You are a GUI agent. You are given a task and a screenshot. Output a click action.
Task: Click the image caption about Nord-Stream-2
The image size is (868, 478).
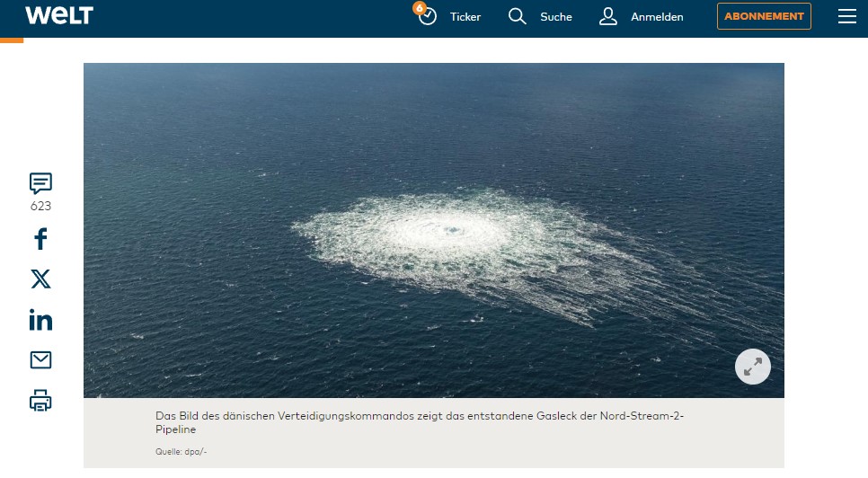[x=420, y=423]
